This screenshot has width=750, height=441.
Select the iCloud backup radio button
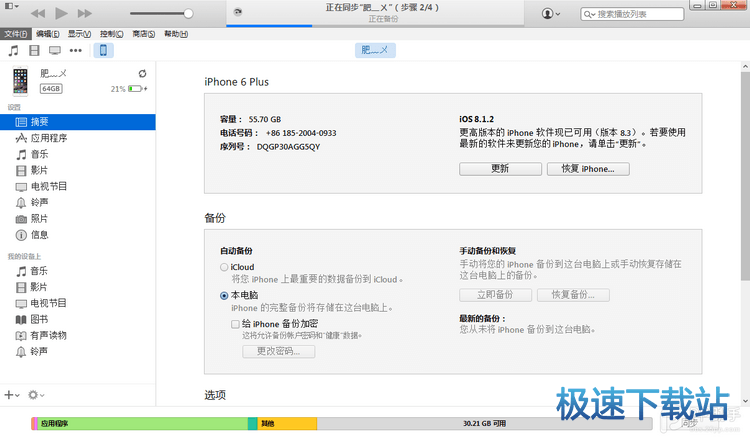point(224,267)
